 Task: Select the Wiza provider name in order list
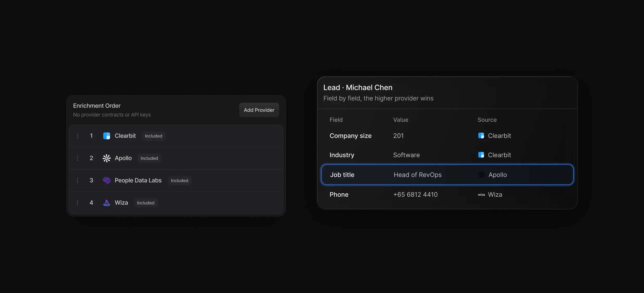121,203
